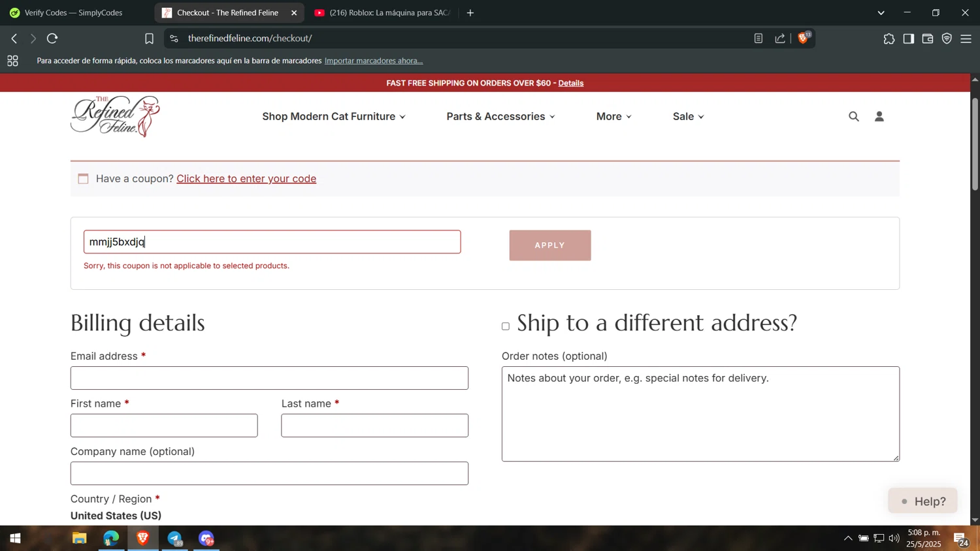Image resolution: width=980 pixels, height=551 pixels.
Task: Click the battery icon in tray
Action: (x=863, y=539)
